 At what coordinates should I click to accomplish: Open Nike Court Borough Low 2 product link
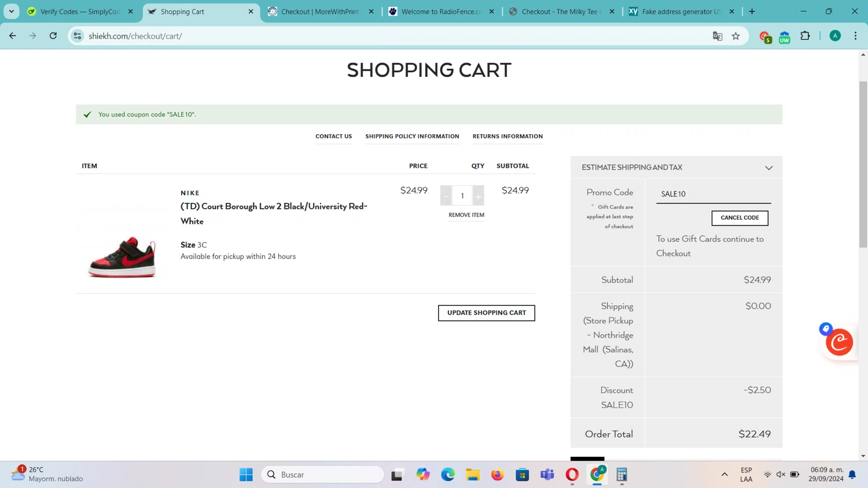[274, 214]
